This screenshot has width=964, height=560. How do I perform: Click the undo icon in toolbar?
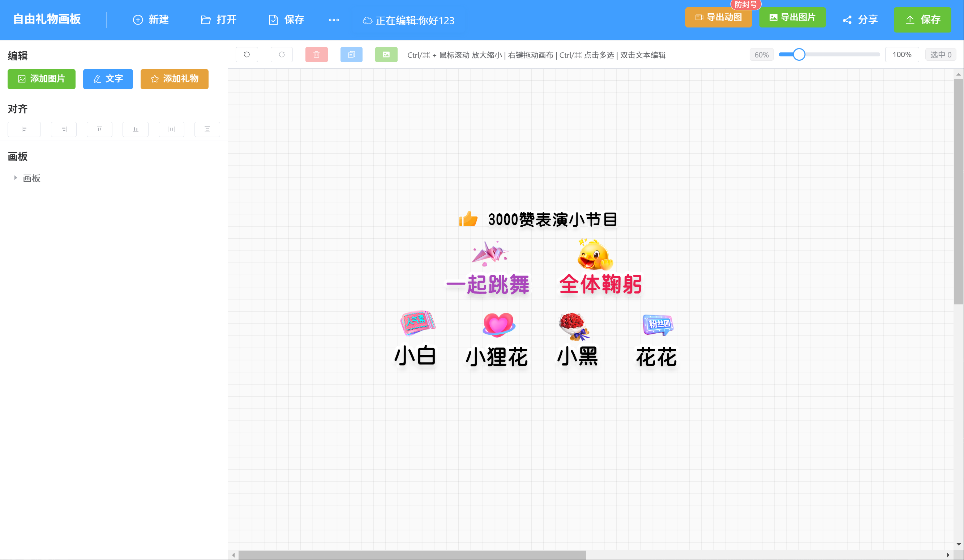(247, 55)
